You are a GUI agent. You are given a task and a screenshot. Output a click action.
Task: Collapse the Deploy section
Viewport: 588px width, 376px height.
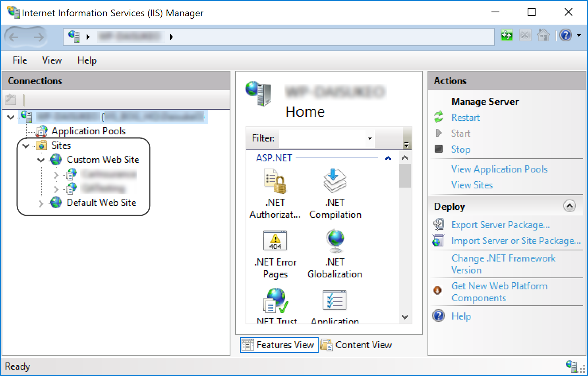click(570, 206)
